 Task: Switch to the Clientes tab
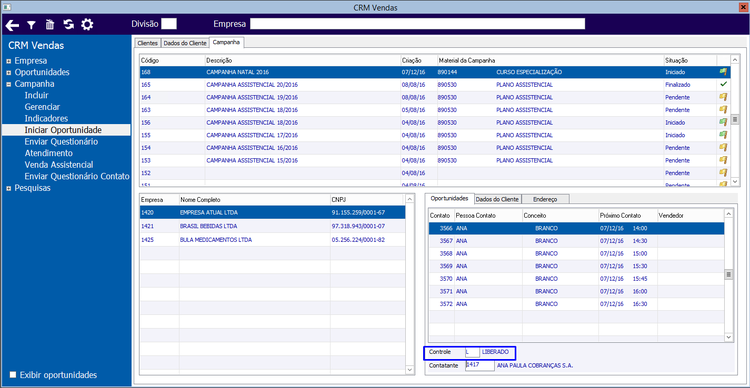(147, 43)
